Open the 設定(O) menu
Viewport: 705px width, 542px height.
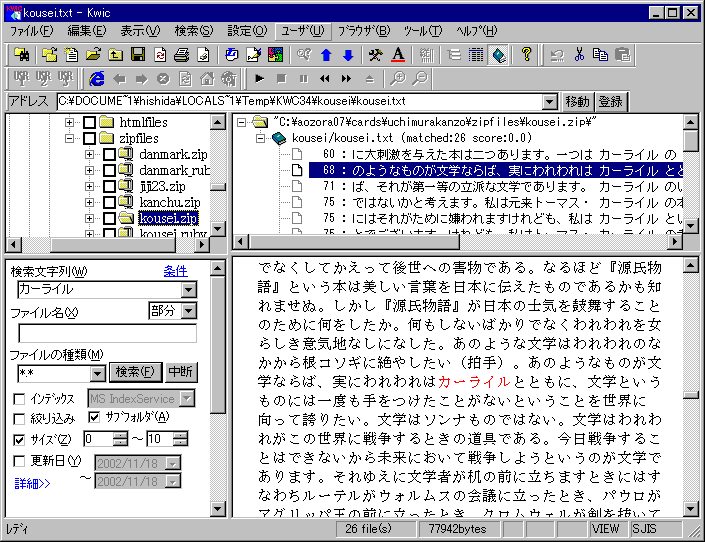(247, 31)
